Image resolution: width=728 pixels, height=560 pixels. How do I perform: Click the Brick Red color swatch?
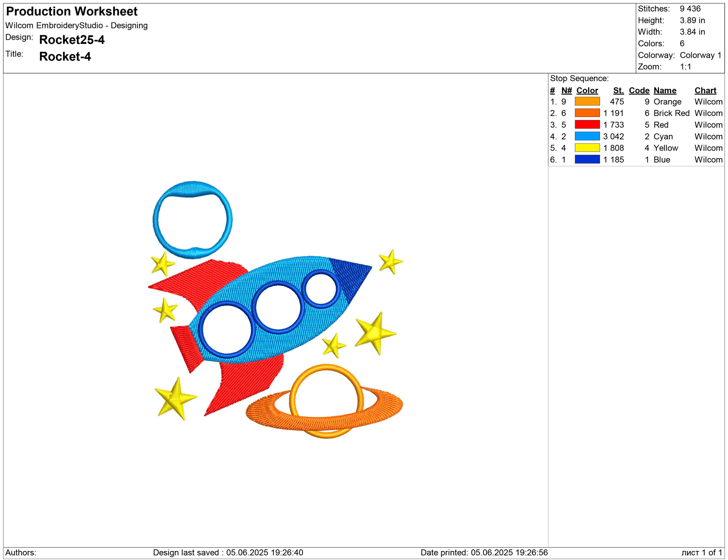pos(587,113)
